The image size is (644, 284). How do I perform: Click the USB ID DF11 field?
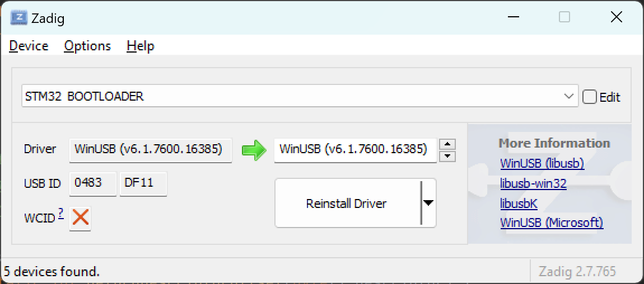143,183
